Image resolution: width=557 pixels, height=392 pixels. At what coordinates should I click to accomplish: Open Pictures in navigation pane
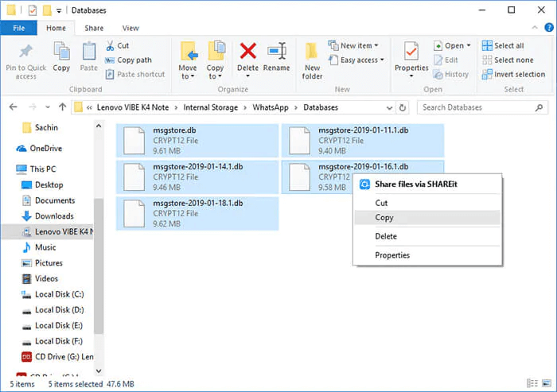coord(42,262)
